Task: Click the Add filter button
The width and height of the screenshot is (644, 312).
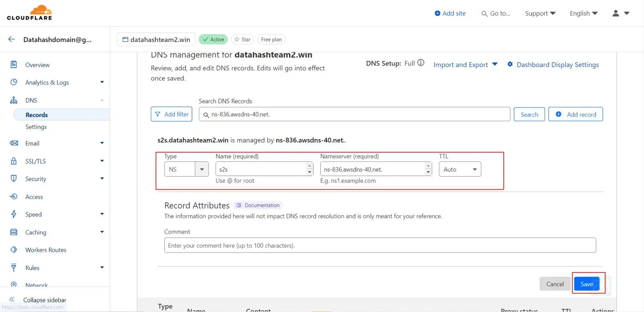Action: tap(171, 114)
